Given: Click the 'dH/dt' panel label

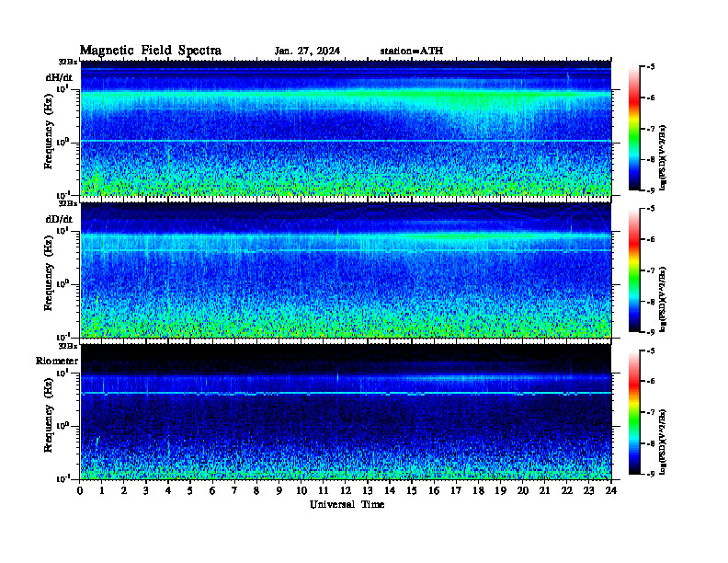Looking at the screenshot, I should coord(59,77).
